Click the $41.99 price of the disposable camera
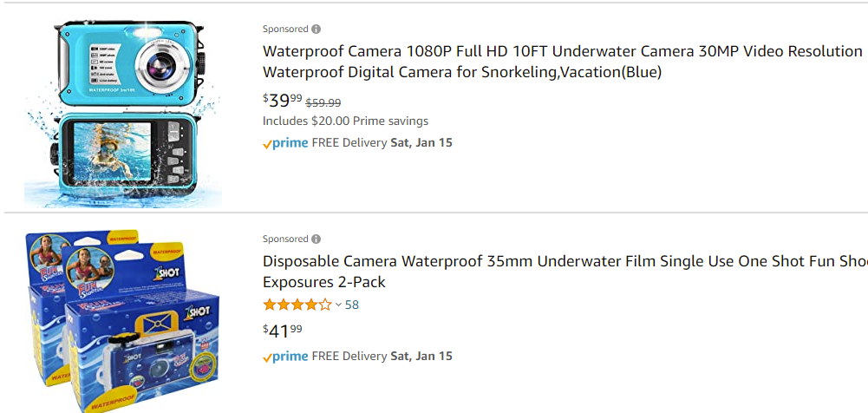The width and height of the screenshot is (868, 413). pos(283,330)
